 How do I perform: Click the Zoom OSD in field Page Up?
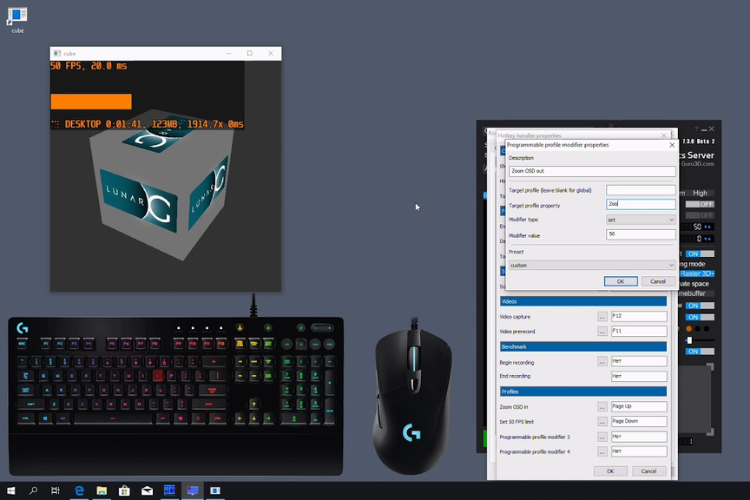[639, 406]
